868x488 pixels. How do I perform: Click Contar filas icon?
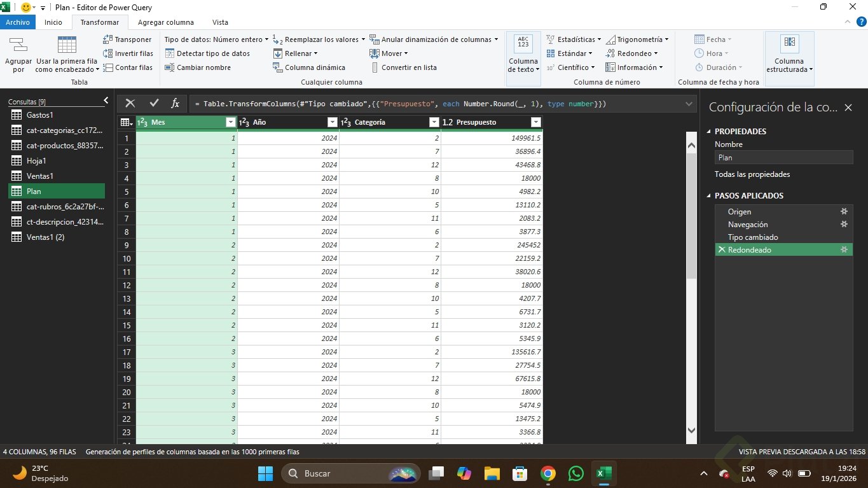click(108, 67)
